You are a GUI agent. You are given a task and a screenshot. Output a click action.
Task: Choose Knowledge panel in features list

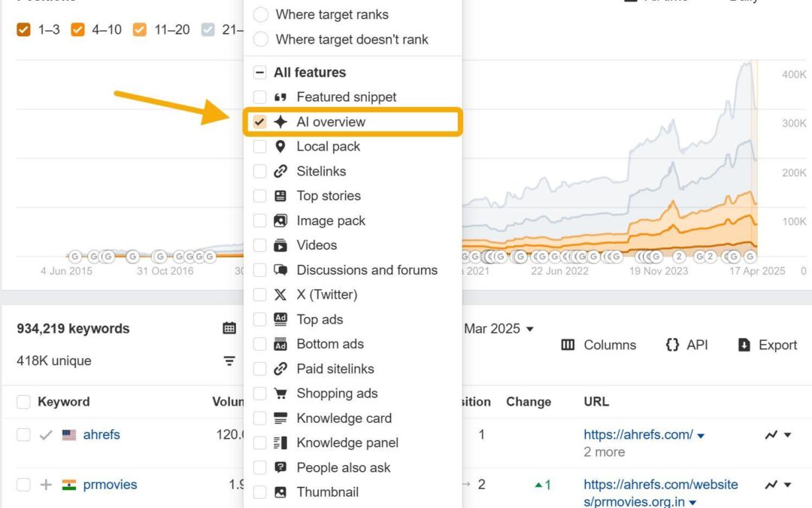347,443
